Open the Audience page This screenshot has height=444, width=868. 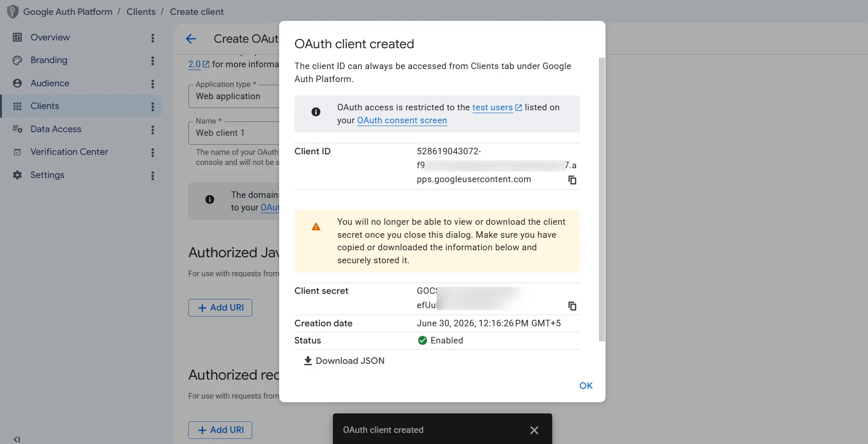point(50,83)
